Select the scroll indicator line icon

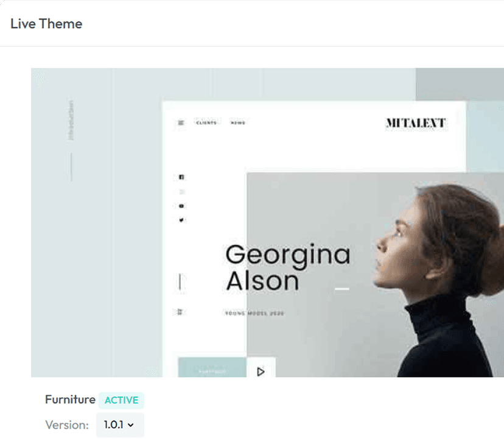click(x=180, y=281)
